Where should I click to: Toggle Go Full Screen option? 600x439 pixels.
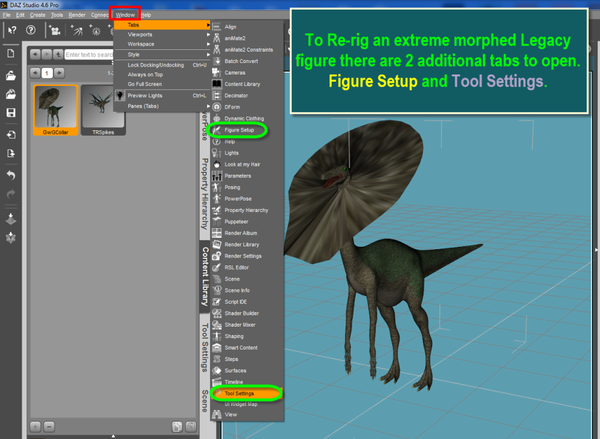pos(162,84)
